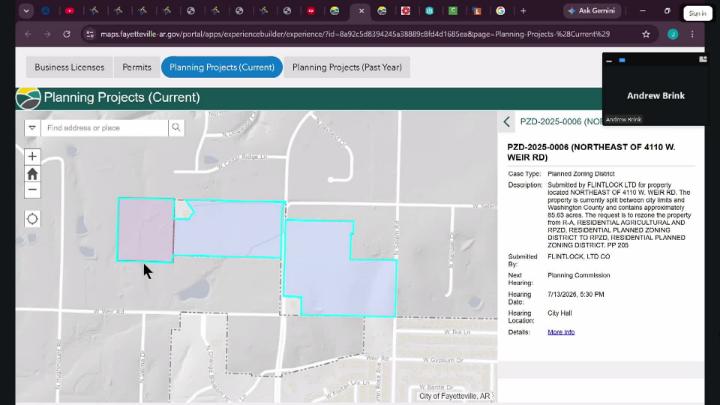The image size is (720, 405).
Task: Go back using the panel's left chevron
Action: 506,122
